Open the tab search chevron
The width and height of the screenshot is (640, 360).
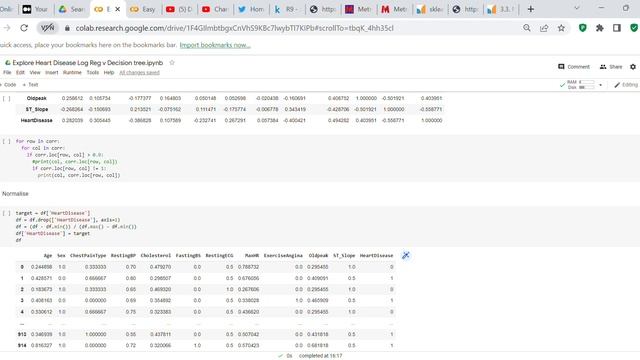tap(577, 8)
